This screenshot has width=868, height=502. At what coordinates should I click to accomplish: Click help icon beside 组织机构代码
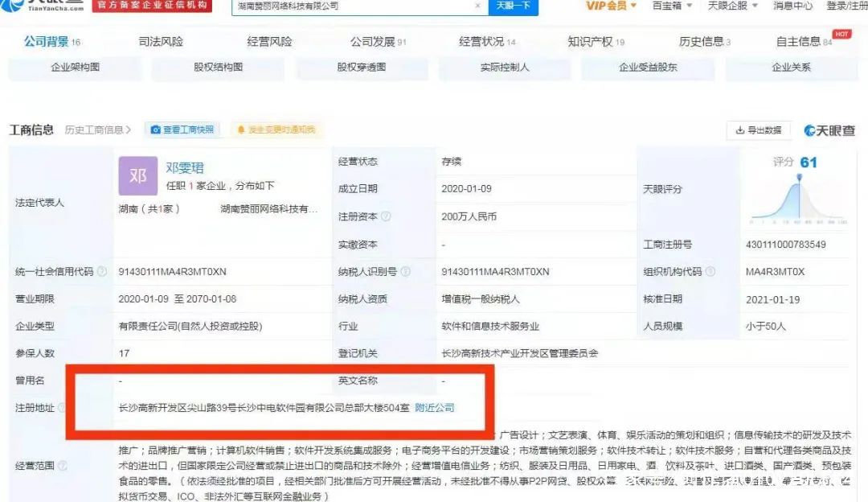(710, 271)
